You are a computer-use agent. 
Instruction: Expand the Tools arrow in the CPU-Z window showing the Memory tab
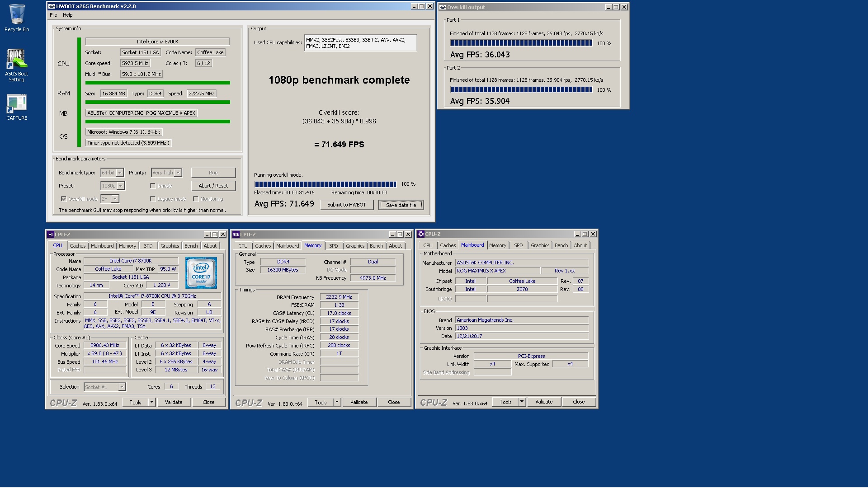tap(337, 402)
